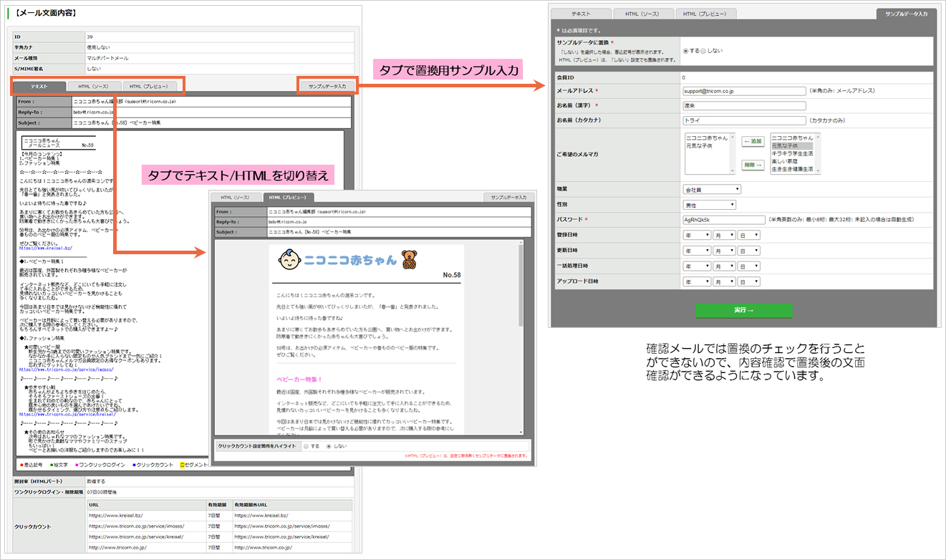Click the green 実行 button
This screenshot has height=560, width=946.
[x=744, y=310]
